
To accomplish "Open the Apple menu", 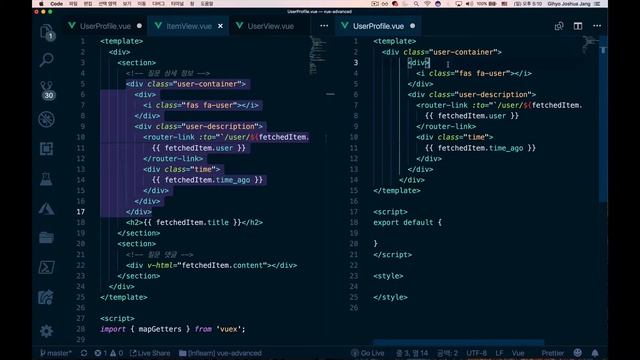I will [41, 4].
